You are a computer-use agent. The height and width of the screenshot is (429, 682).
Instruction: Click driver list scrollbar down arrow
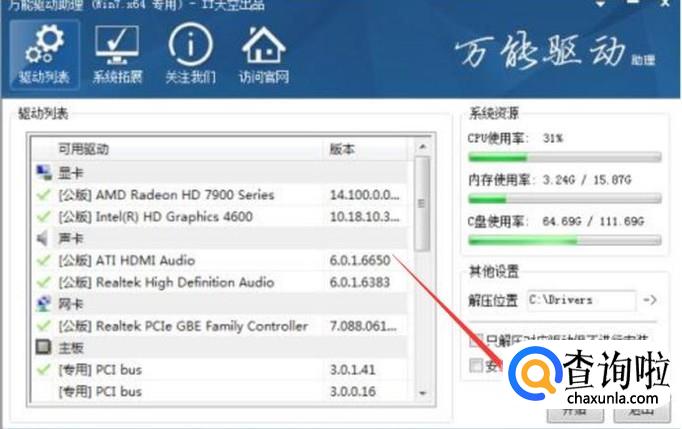pyautogui.click(x=422, y=393)
